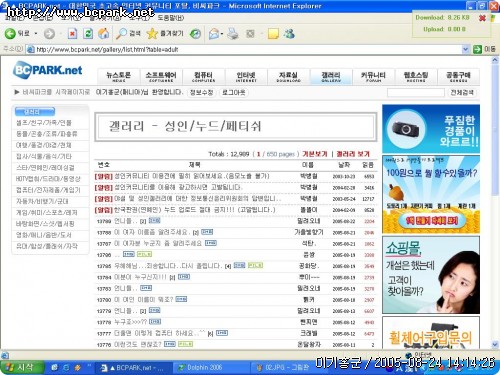Open sidebar category 자동차/비행기/군대
This screenshot has height=375, width=500.
42,201
